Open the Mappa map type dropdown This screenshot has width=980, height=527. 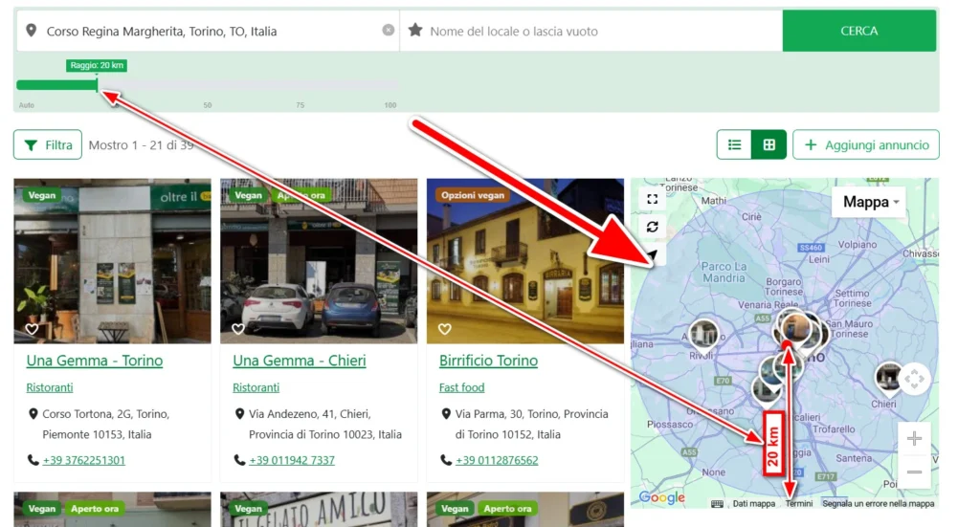coord(871,202)
